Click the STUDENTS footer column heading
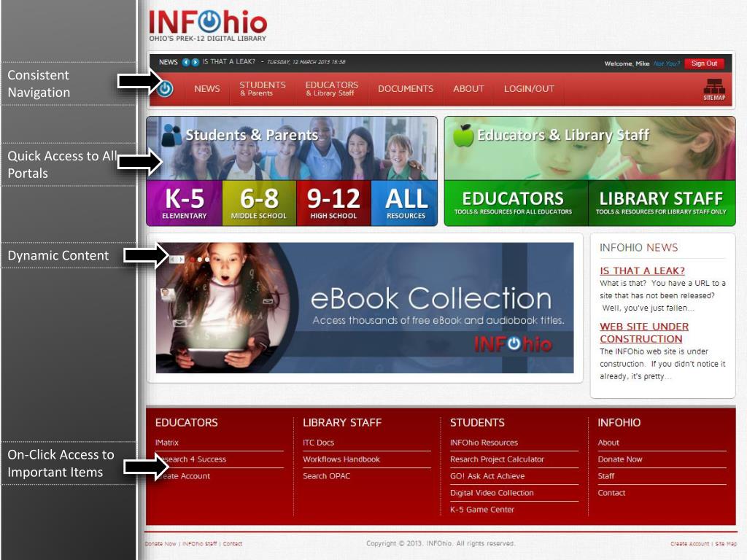This screenshot has height=560, width=747. (477, 422)
